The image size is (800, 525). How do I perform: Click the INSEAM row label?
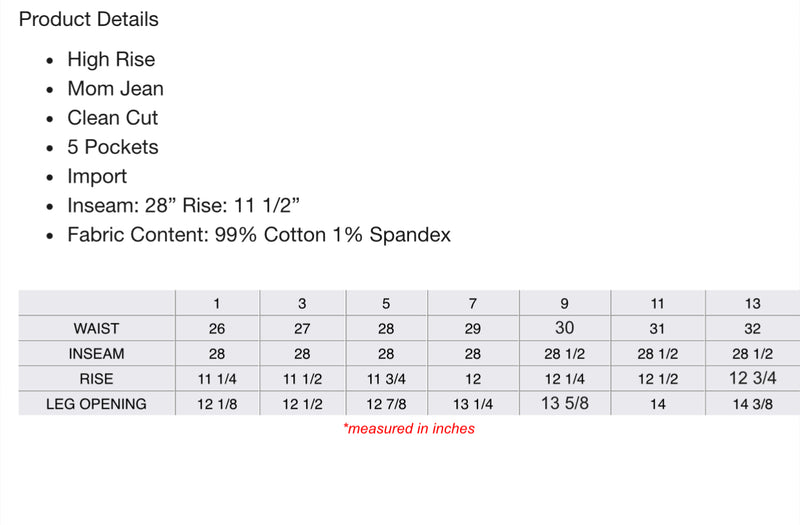coord(96,354)
